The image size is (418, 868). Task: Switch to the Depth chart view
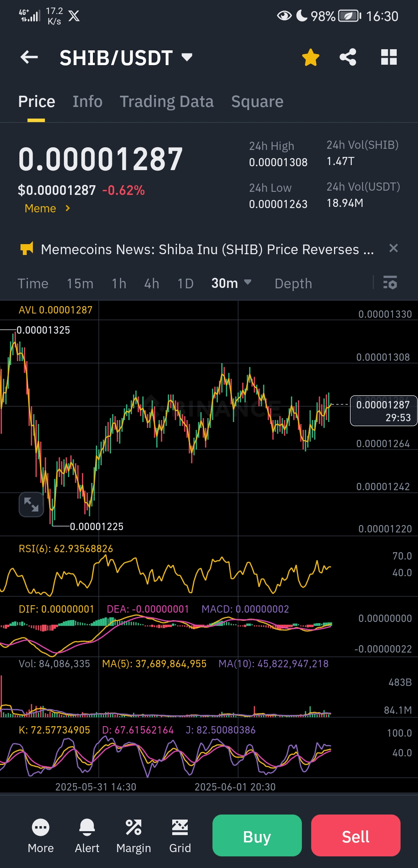[293, 284]
